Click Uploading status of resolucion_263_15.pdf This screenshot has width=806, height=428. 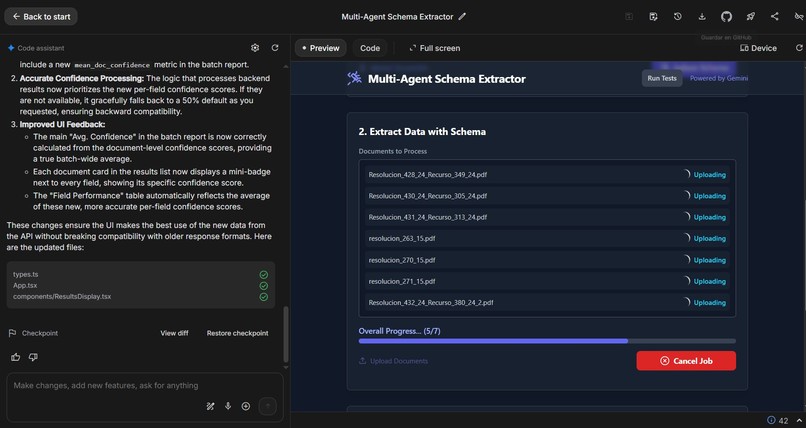click(709, 238)
